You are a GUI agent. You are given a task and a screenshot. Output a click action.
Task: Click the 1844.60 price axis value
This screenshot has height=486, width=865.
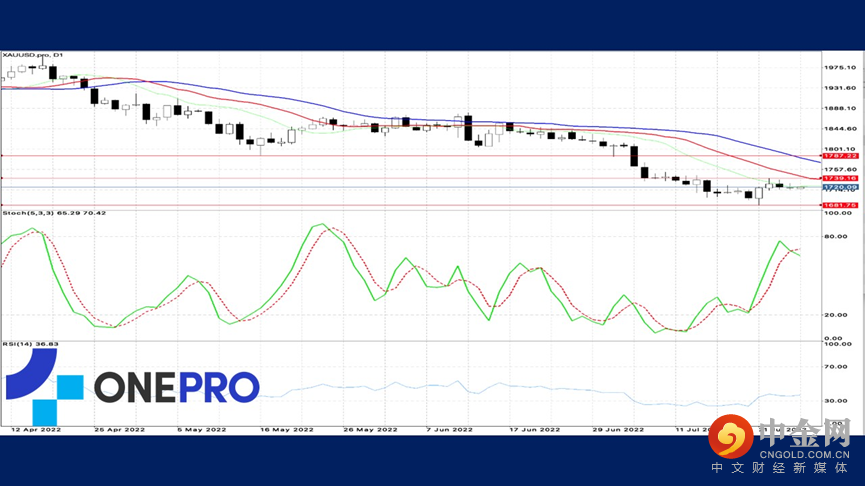point(840,129)
